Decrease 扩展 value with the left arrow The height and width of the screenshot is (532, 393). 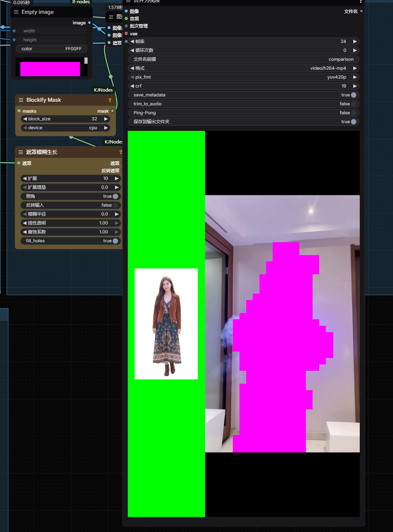[x=25, y=178]
